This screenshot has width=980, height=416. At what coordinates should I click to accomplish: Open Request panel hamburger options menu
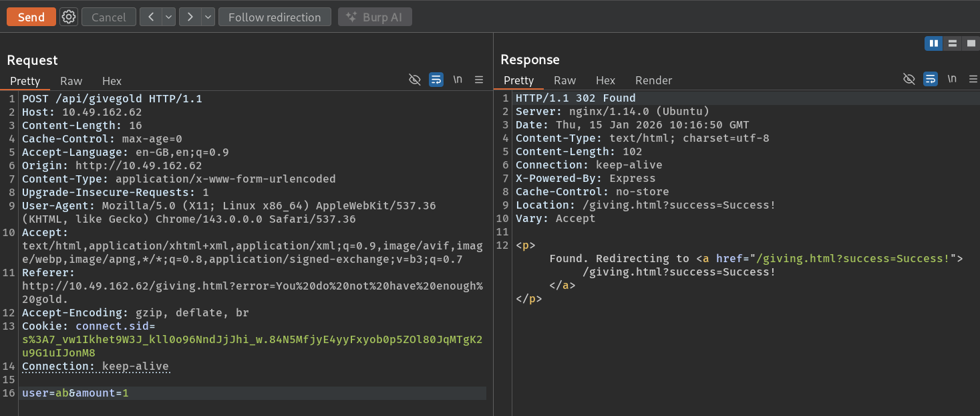coord(479,80)
